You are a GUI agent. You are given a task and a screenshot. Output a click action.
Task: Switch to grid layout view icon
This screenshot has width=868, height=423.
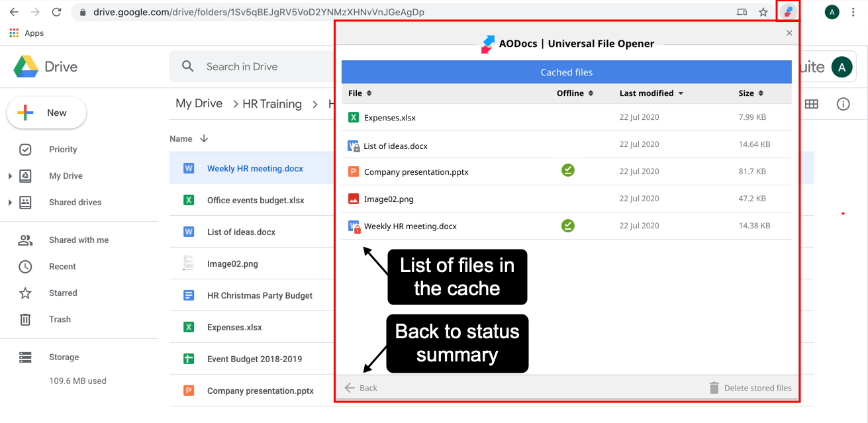pyautogui.click(x=811, y=104)
